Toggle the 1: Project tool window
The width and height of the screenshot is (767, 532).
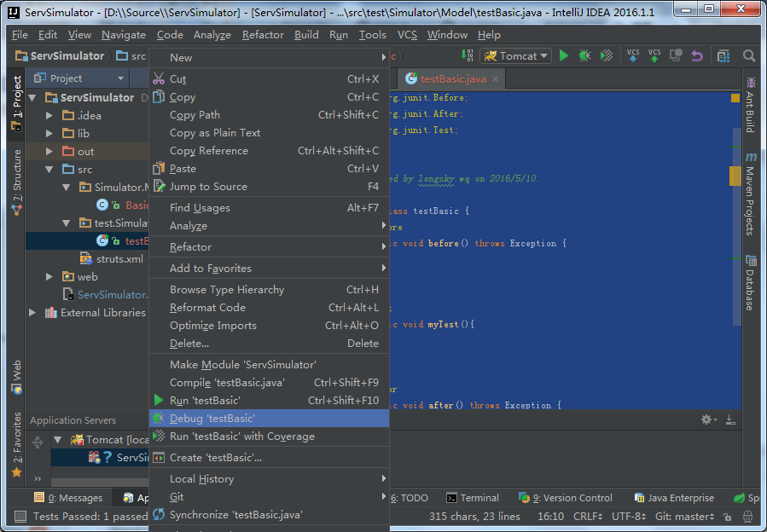click(16, 104)
